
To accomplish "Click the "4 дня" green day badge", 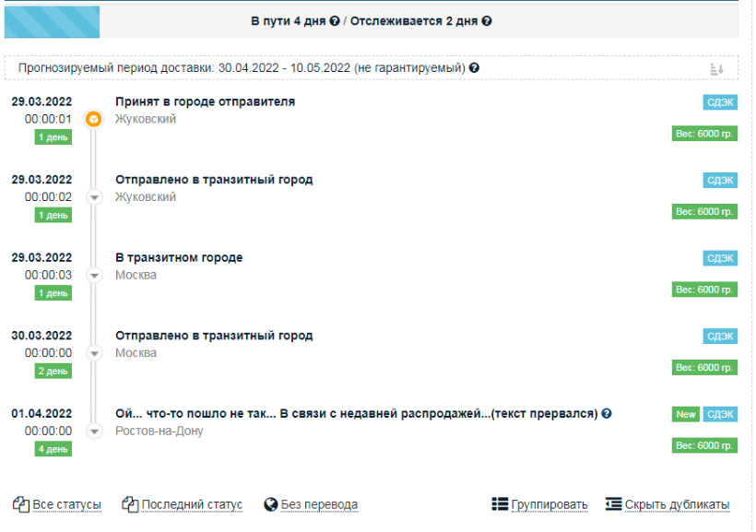I will [53, 449].
